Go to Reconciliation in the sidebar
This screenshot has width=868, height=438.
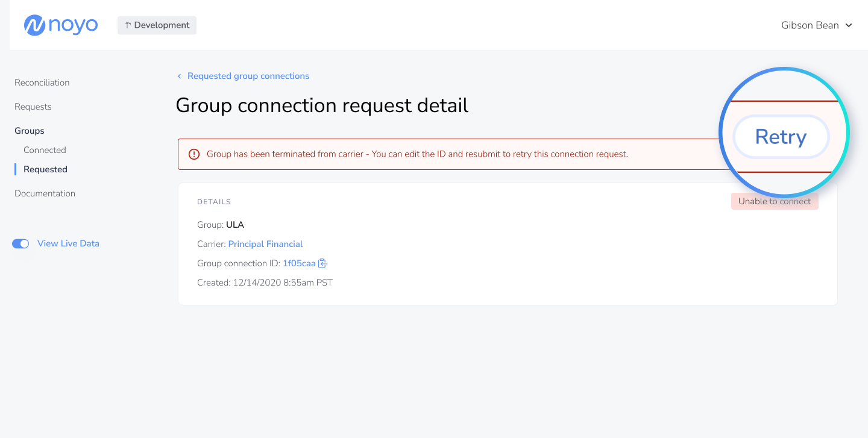click(x=42, y=83)
